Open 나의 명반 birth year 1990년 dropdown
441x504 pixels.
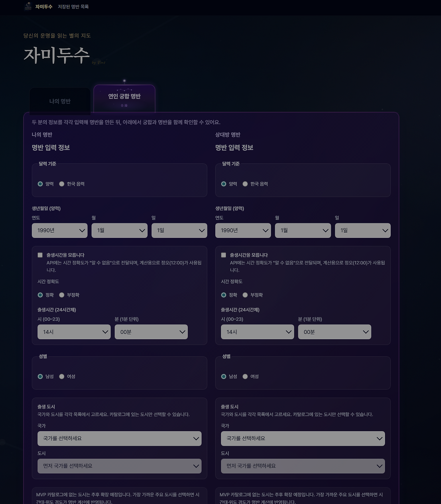(60, 230)
